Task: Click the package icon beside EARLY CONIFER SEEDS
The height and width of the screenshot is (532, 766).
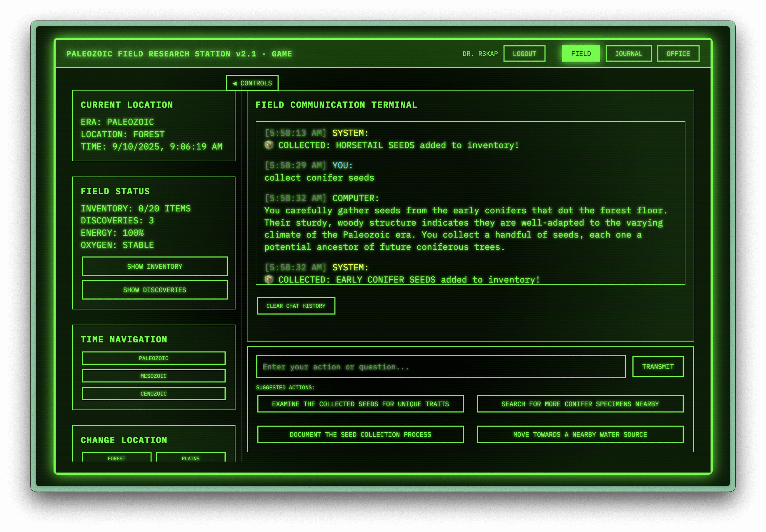Action: pos(269,279)
